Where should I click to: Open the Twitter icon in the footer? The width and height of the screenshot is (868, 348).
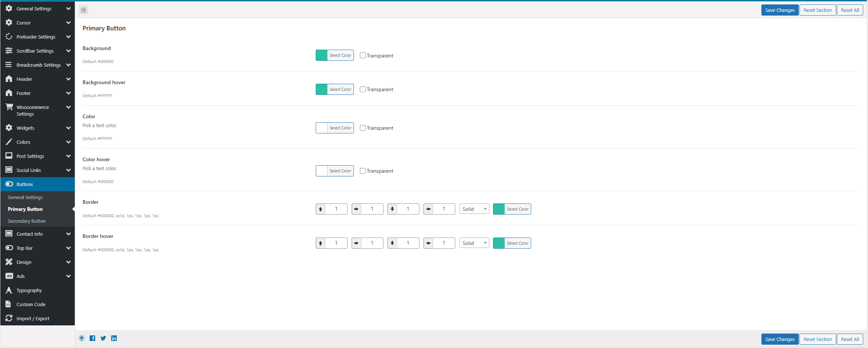tap(103, 338)
